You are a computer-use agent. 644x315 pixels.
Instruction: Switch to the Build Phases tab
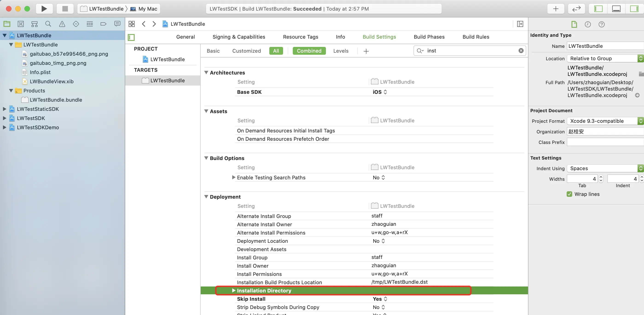coord(429,37)
